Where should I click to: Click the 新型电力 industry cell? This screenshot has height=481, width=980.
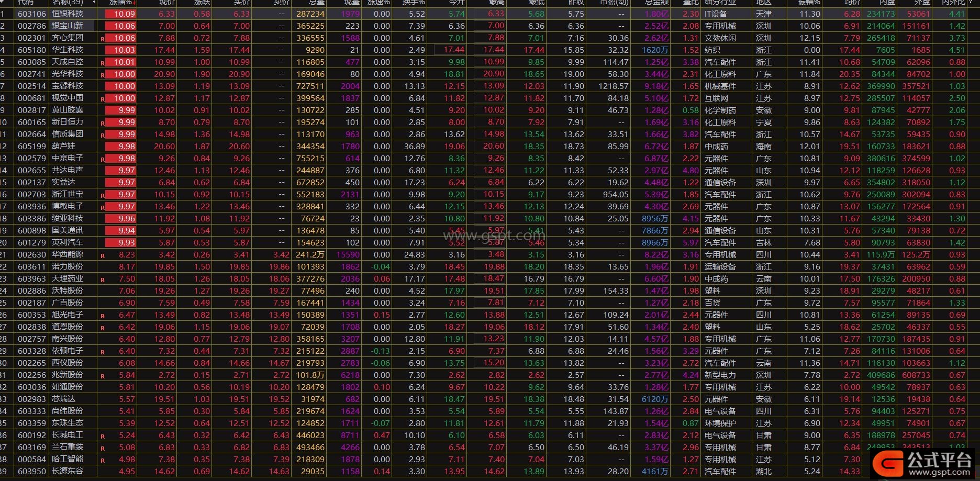pos(720,375)
